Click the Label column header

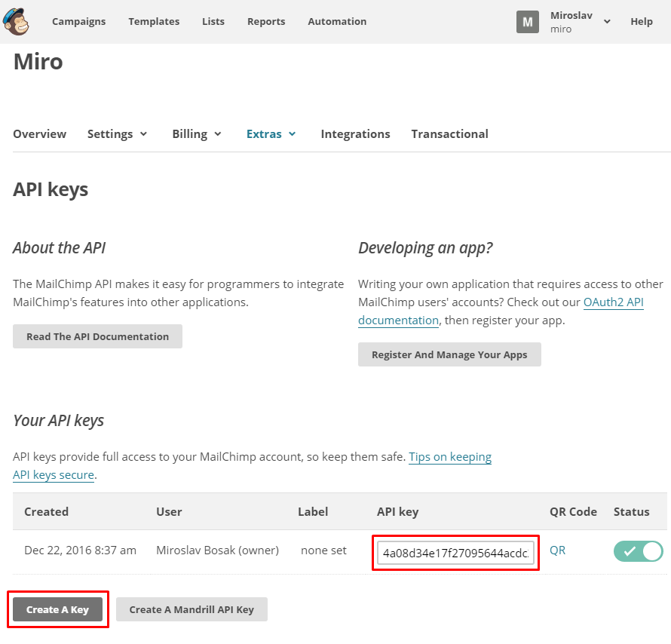coord(313,512)
